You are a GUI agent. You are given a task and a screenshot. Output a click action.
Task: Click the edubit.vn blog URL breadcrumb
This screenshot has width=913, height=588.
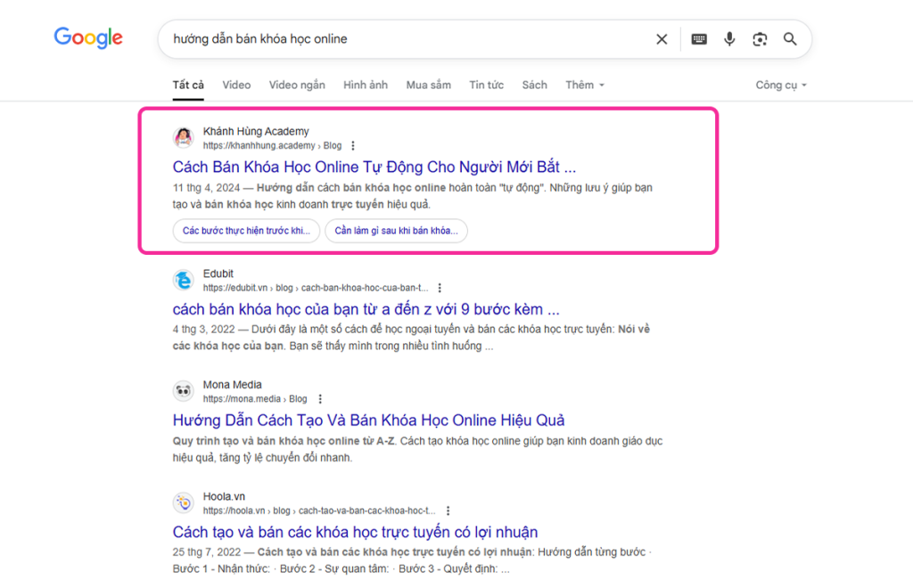[x=315, y=288]
